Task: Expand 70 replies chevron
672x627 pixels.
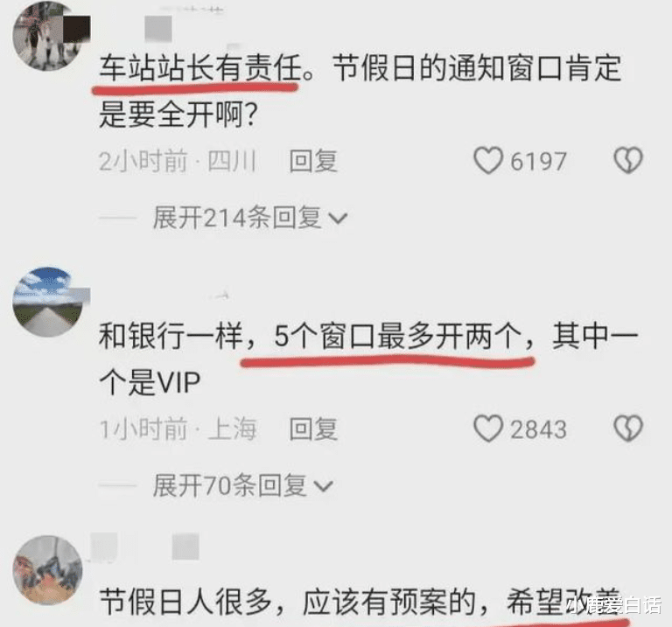Action: [323, 486]
